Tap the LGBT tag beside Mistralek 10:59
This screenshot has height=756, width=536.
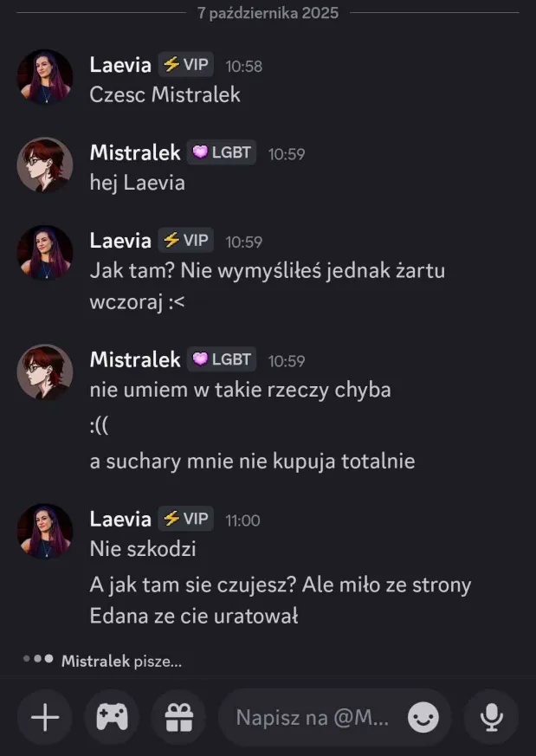click(x=223, y=153)
